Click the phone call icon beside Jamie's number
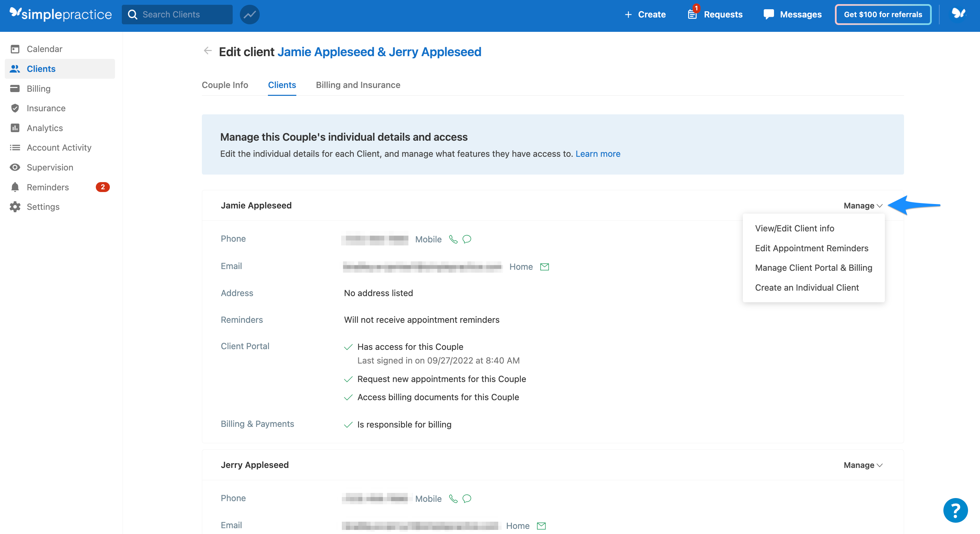This screenshot has width=980, height=534. (x=453, y=239)
